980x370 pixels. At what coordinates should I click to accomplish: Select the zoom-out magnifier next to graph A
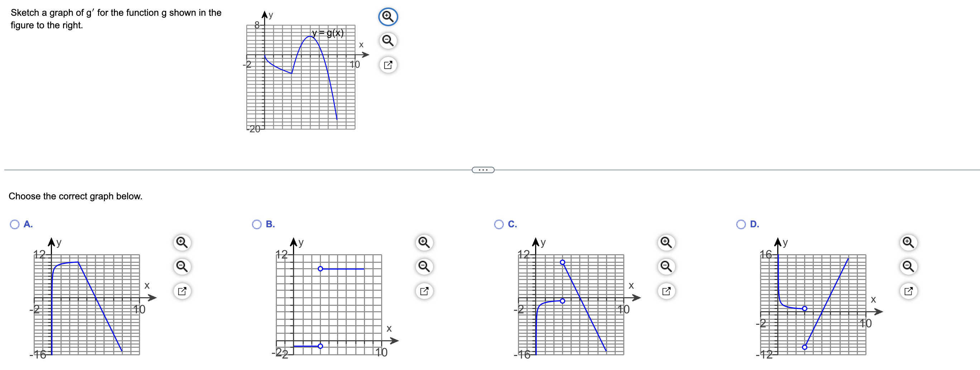click(182, 267)
